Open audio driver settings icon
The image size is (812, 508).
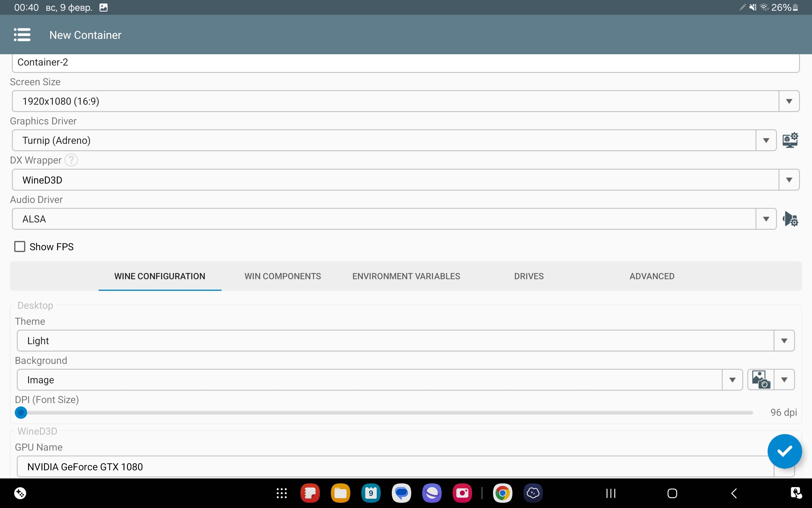pos(790,219)
